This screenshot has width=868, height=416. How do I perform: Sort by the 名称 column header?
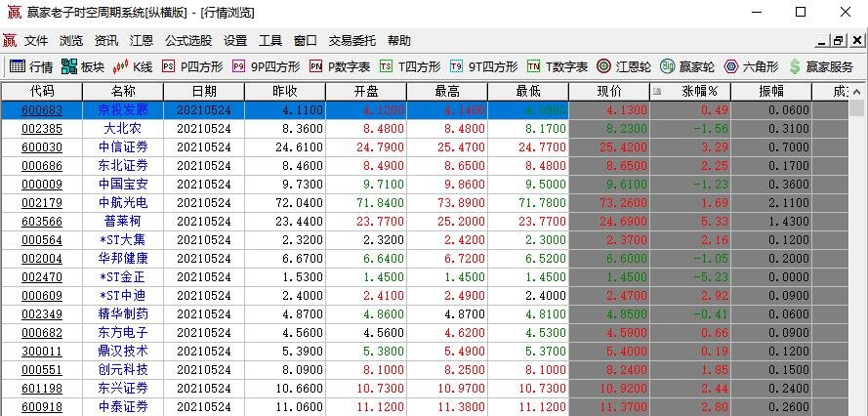click(x=123, y=92)
